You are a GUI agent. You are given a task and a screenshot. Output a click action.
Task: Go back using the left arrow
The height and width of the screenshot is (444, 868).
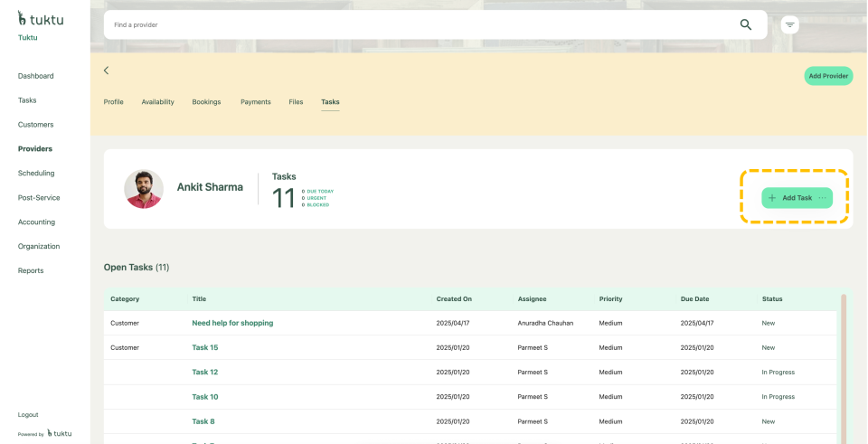pos(106,71)
